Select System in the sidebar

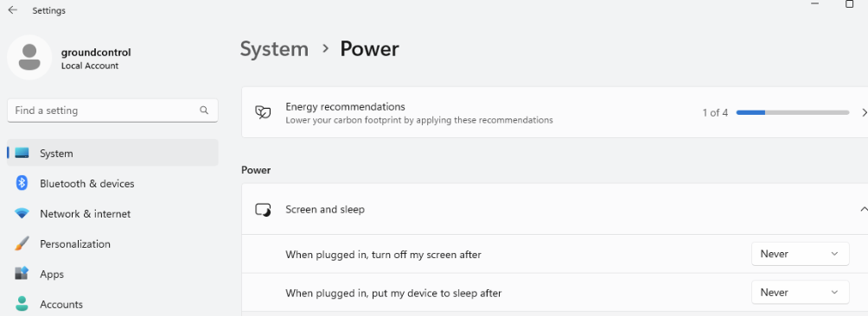(x=112, y=153)
